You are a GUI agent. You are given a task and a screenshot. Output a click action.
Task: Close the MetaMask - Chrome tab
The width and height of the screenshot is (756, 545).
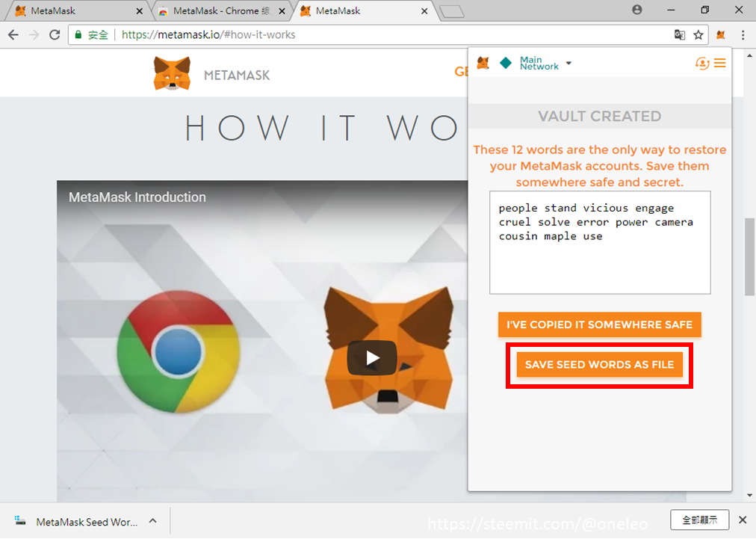pos(282,11)
